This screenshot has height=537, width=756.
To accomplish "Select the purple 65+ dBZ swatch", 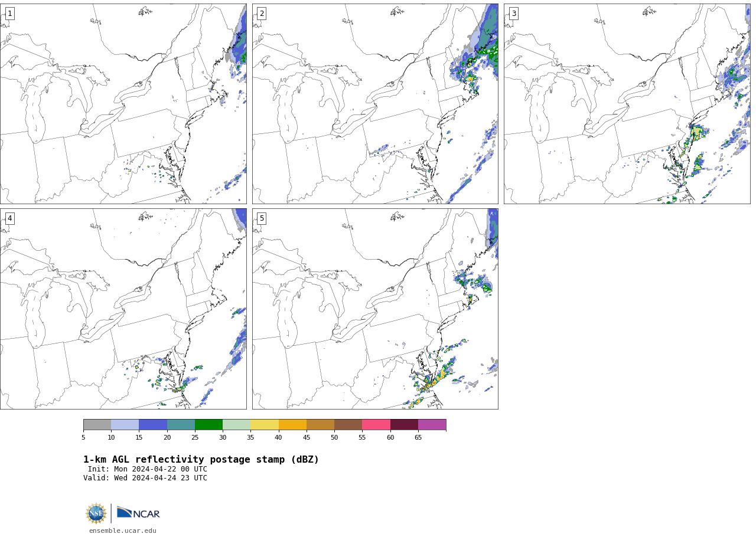I will [x=432, y=425].
